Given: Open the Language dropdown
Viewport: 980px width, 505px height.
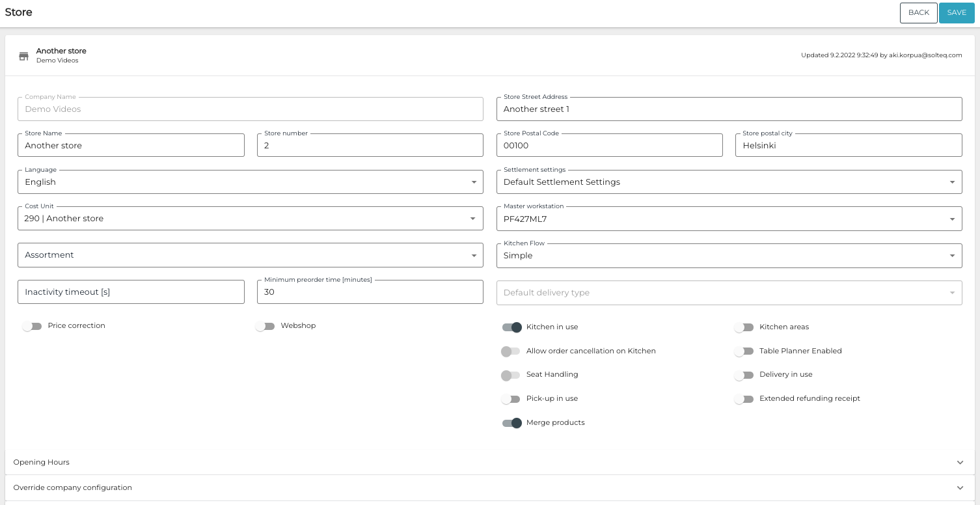Looking at the screenshot, I should pyautogui.click(x=474, y=182).
